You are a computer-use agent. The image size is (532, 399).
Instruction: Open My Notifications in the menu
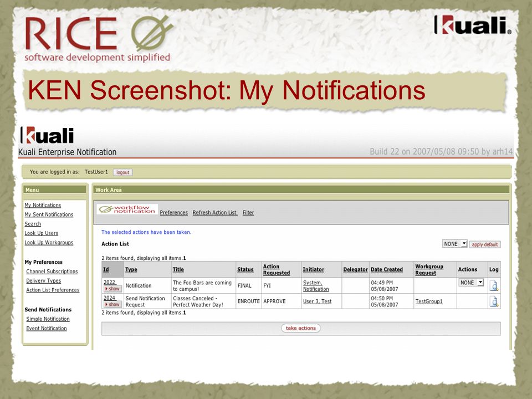pos(43,205)
